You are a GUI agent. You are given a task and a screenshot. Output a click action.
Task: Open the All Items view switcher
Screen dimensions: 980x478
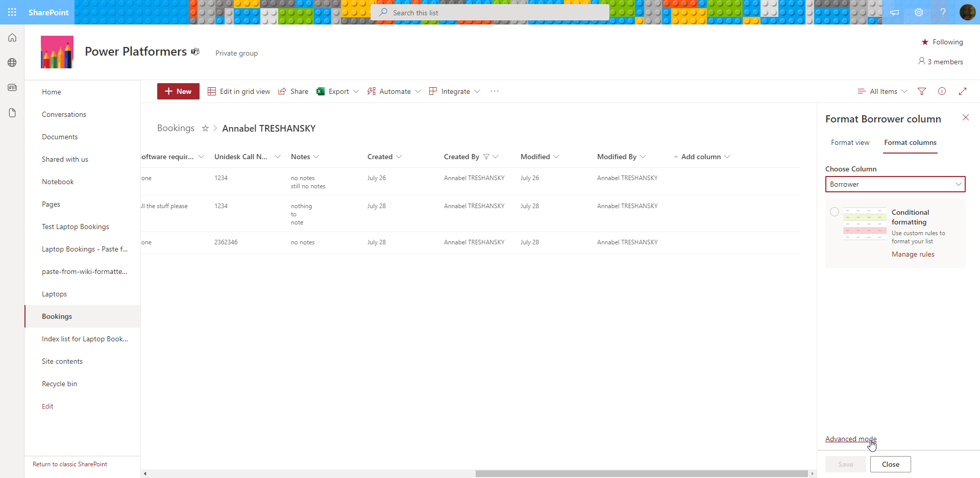[x=883, y=91]
